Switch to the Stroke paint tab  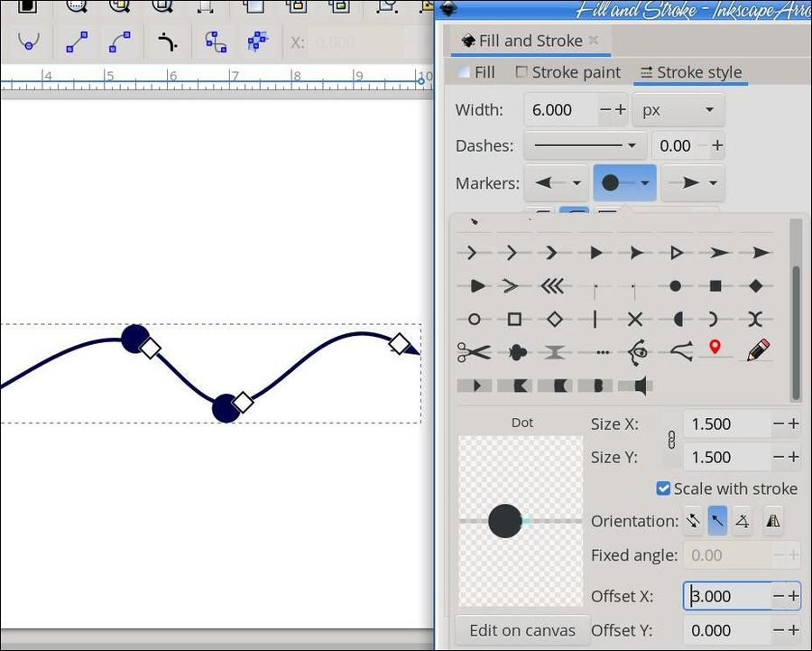[x=574, y=72]
